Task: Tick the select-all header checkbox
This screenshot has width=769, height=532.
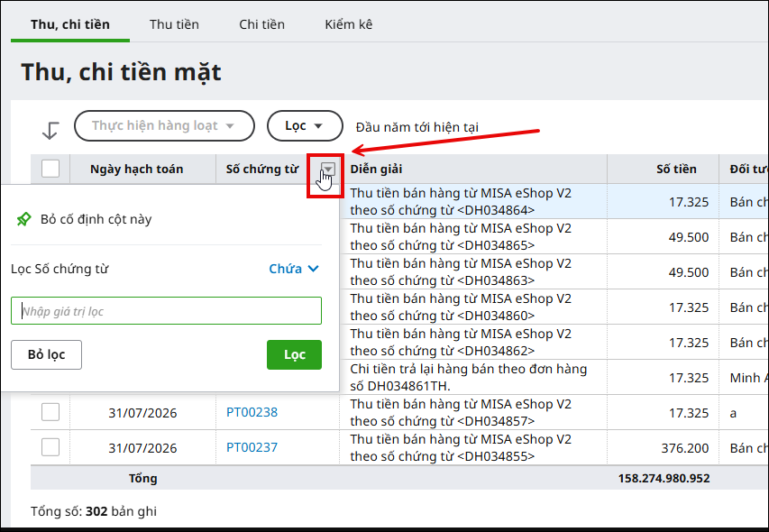Action: click(x=50, y=169)
